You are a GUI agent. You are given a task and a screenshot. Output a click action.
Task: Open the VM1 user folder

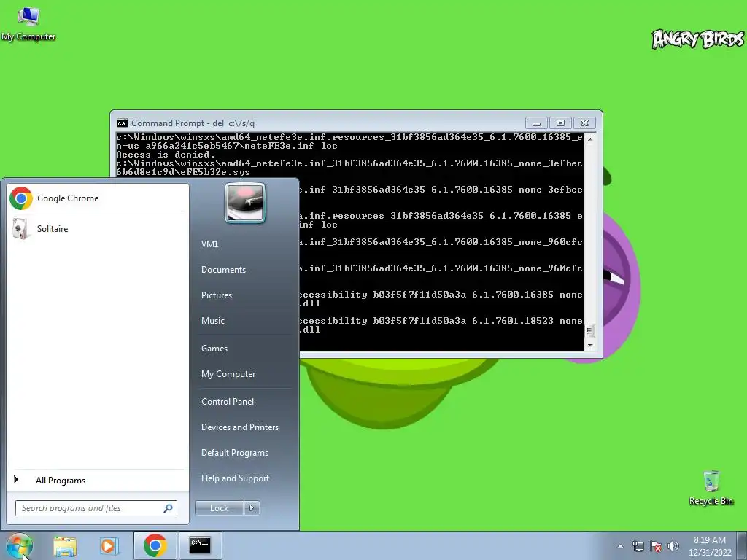[x=209, y=244]
